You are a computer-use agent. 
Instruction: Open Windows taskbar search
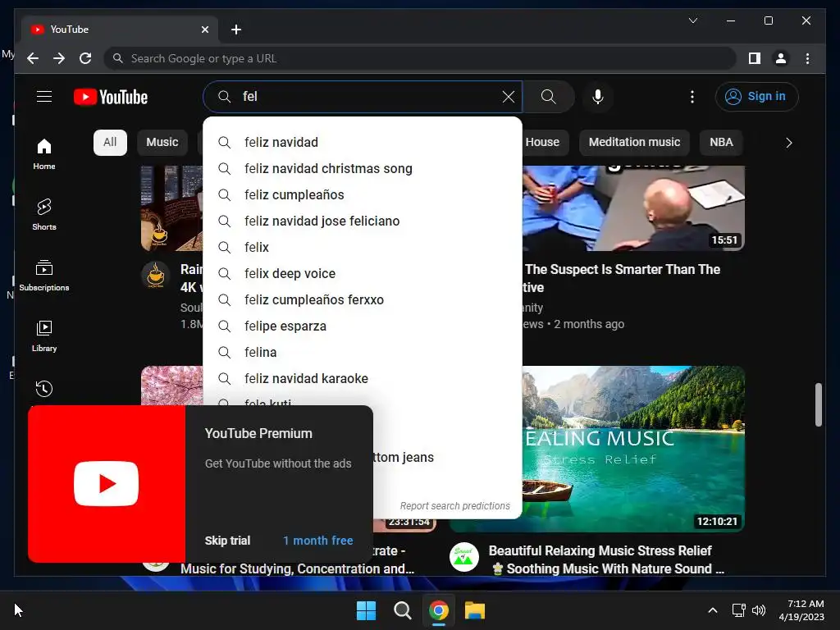pyautogui.click(x=402, y=610)
